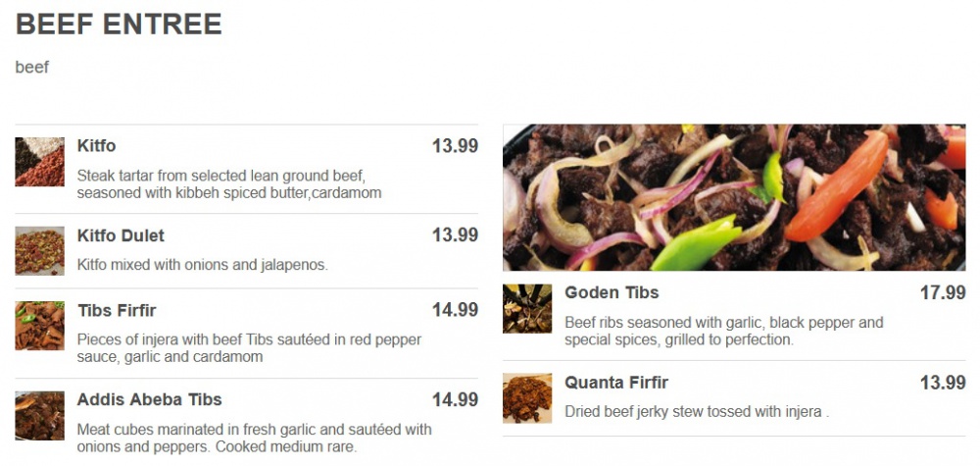Viewport: 980px width, 466px height.
Task: Open the Quanta Firfir item title
Action: click(615, 382)
